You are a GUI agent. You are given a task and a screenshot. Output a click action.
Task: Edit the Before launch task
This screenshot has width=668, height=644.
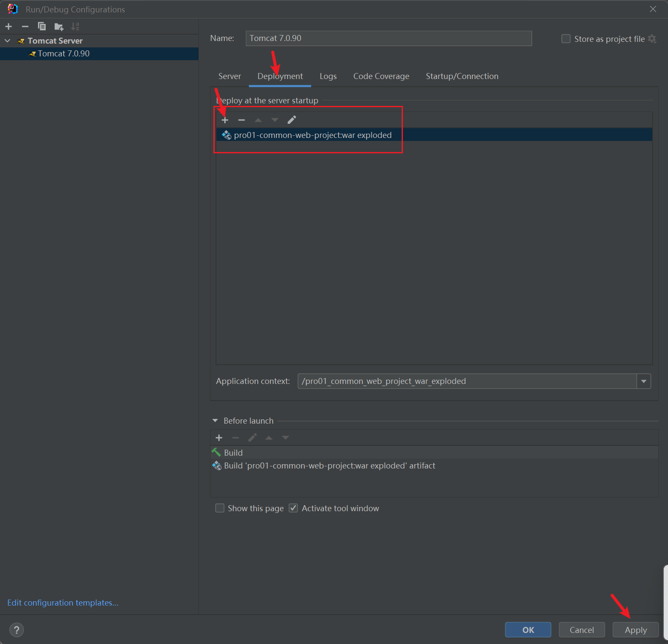coord(252,438)
